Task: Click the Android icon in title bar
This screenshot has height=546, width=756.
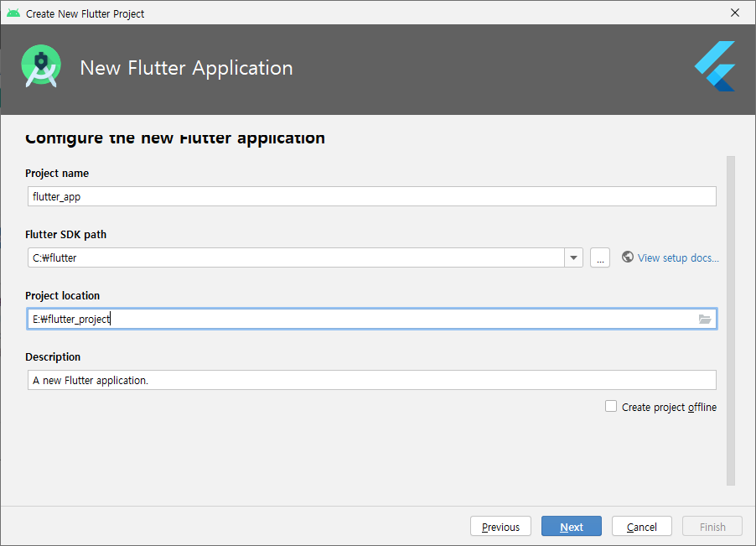Action: 13,13
